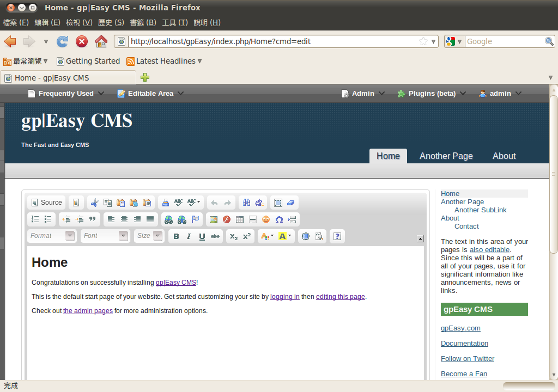This screenshot has width=558, height=392.
Task: Choose Paste as plain text icon
Action: [x=134, y=203]
